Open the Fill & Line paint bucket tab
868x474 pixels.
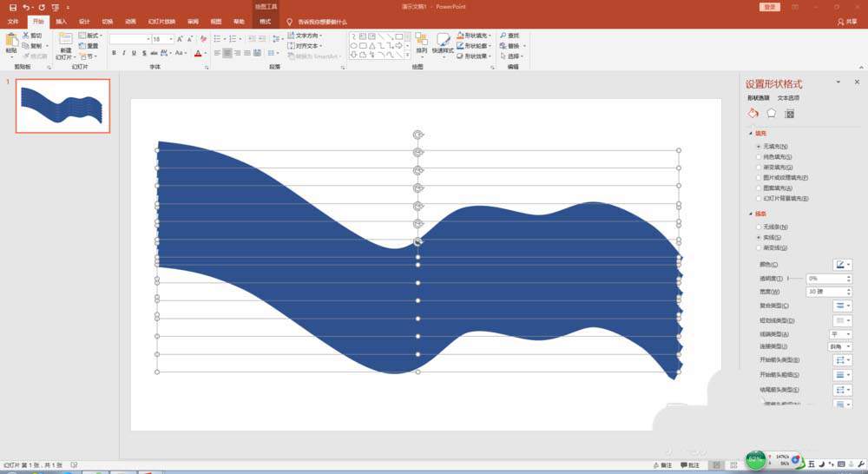pos(753,114)
